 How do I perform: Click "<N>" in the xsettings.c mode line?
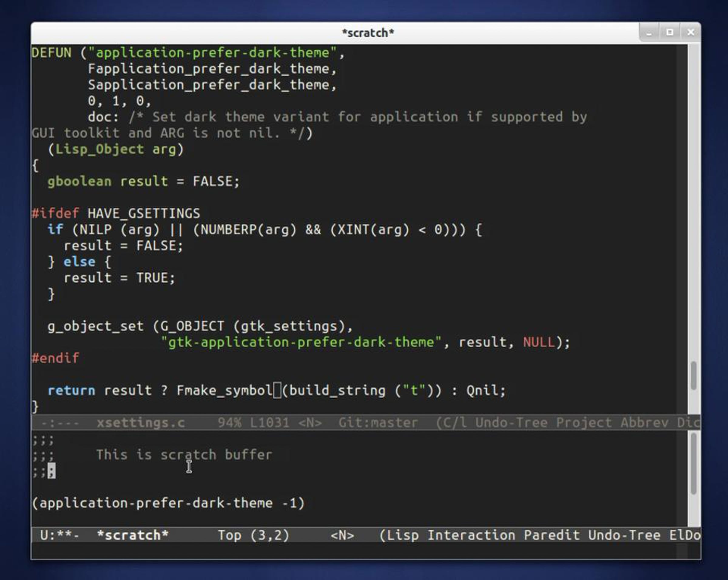[x=310, y=422]
